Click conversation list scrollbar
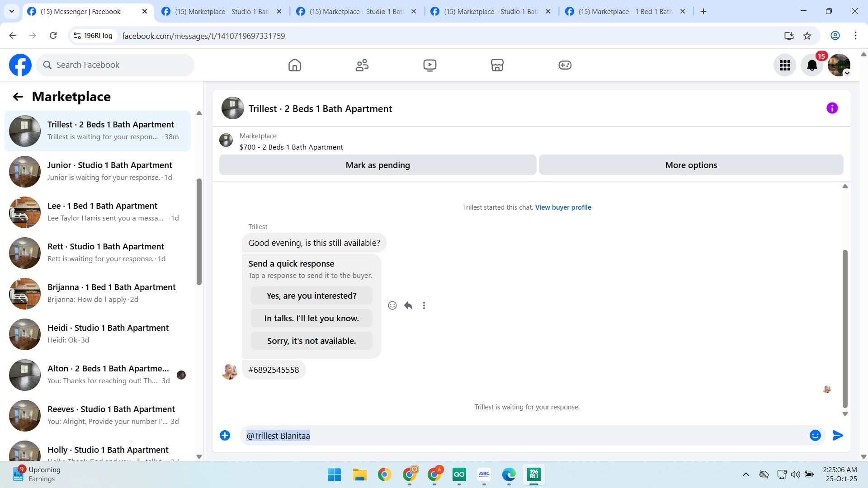 pyautogui.click(x=199, y=232)
